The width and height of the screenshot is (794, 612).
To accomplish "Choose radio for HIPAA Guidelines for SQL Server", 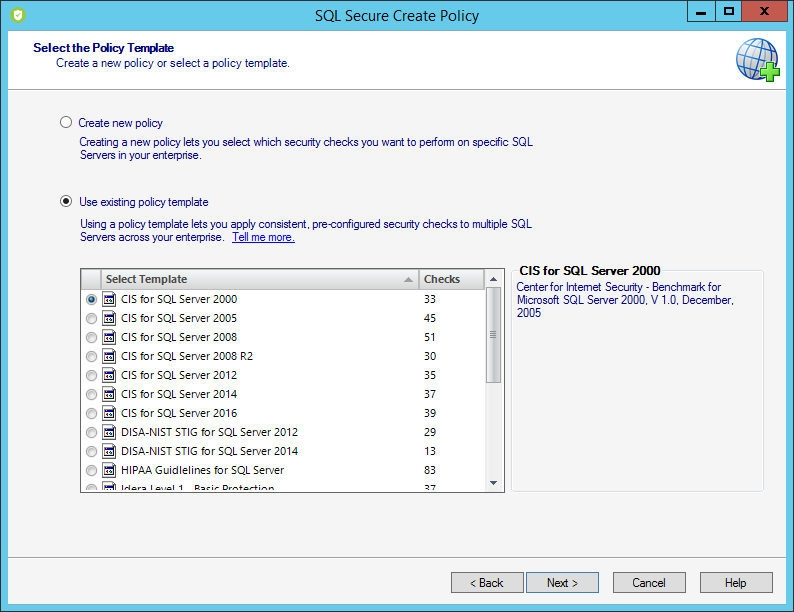I will (x=91, y=470).
